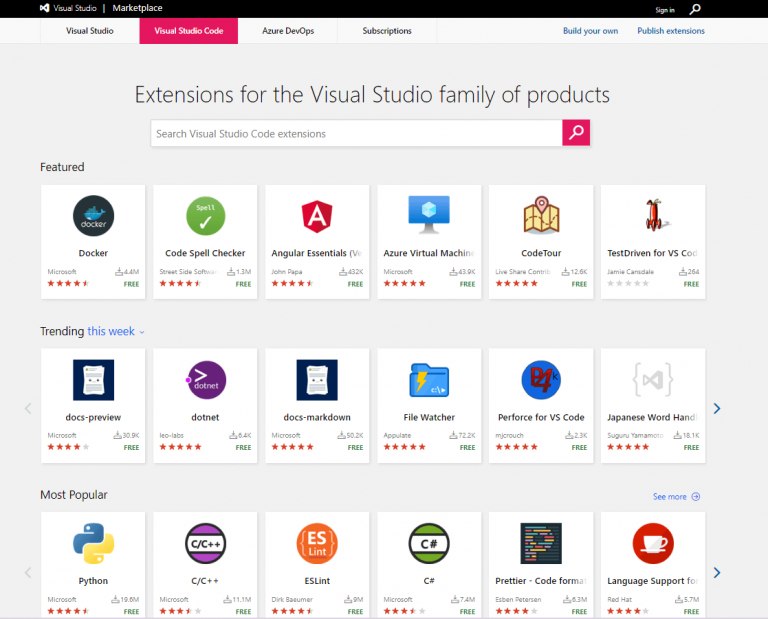Go back in Most Popular with left chevron
This screenshot has width=768, height=619.
coord(28,572)
